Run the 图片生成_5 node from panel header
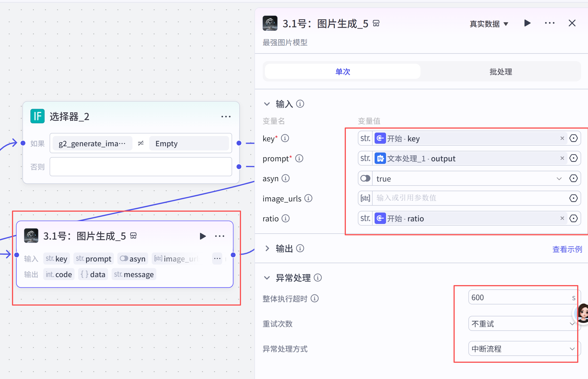Viewport: 588px width, 379px height. (x=527, y=23)
